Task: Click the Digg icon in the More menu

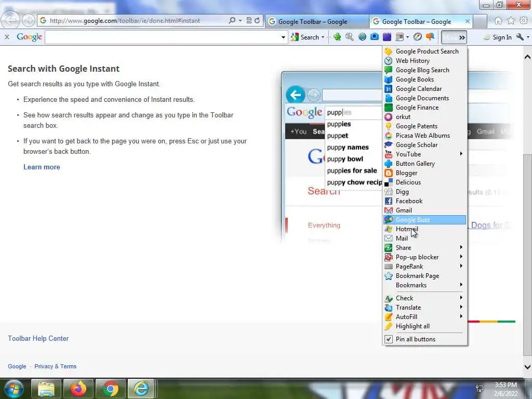Action: [x=389, y=192]
